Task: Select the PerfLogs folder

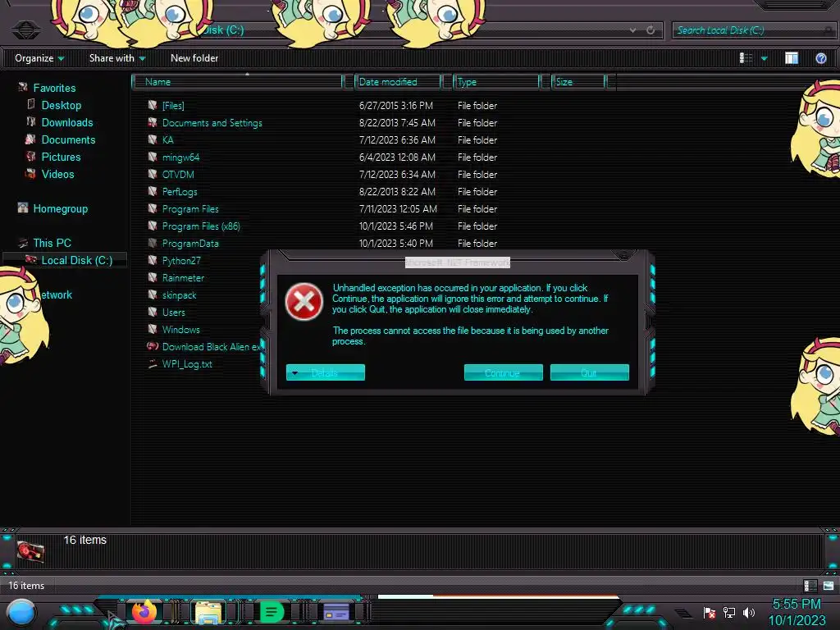Action: point(180,192)
